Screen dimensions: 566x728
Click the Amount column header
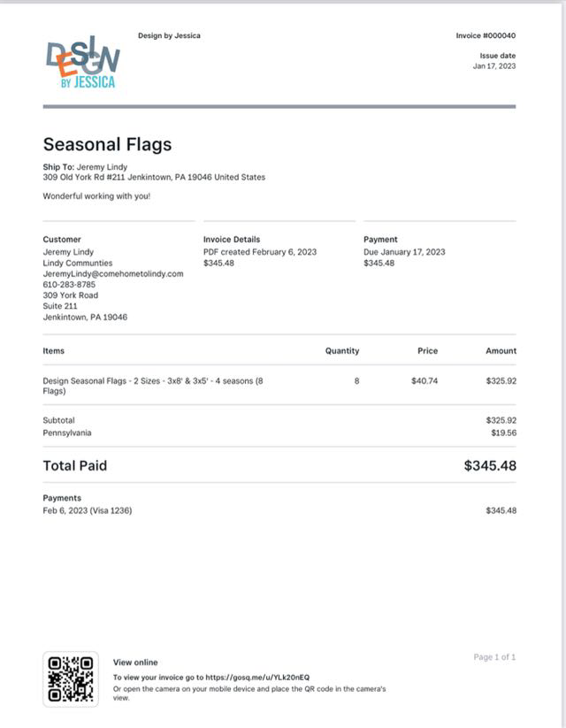501,351
